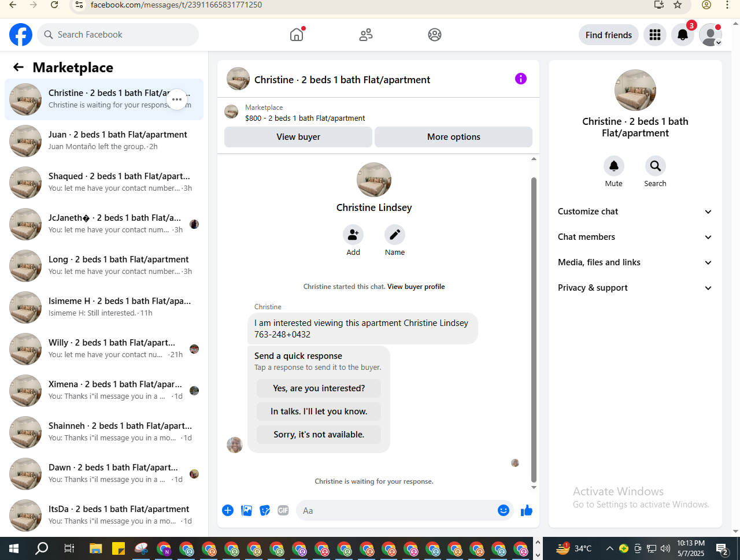This screenshot has height=560, width=740.
Task: Expand Privacy & support section
Action: (635, 288)
